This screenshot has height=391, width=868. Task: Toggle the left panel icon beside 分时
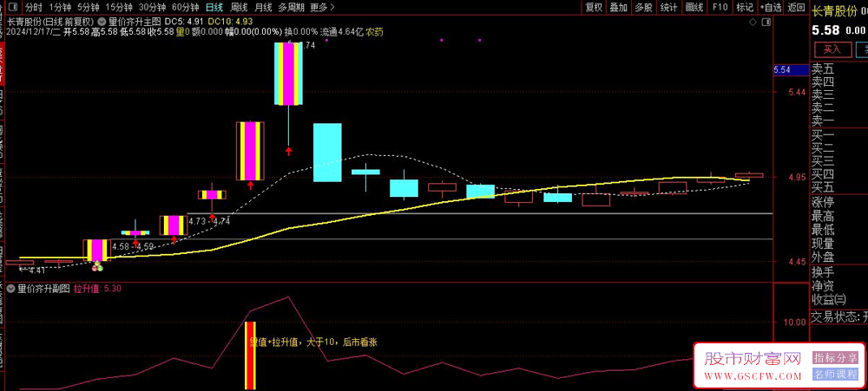pos(15,8)
